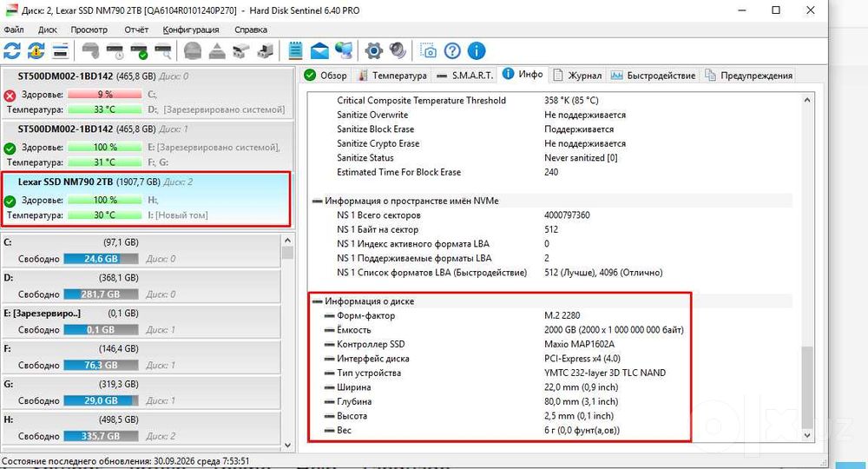Select the ST500DM002-1BD142 Диск: 0 title

[103, 76]
